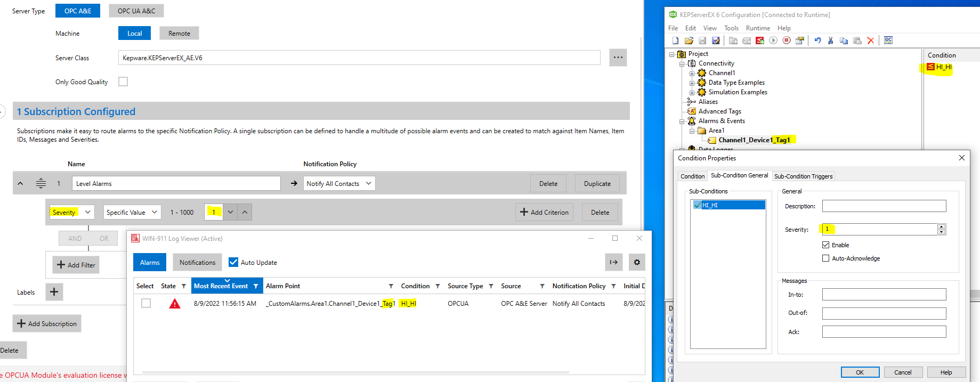Click OK in Condition Properties dialog
The width and height of the screenshot is (980, 382).
(x=860, y=372)
